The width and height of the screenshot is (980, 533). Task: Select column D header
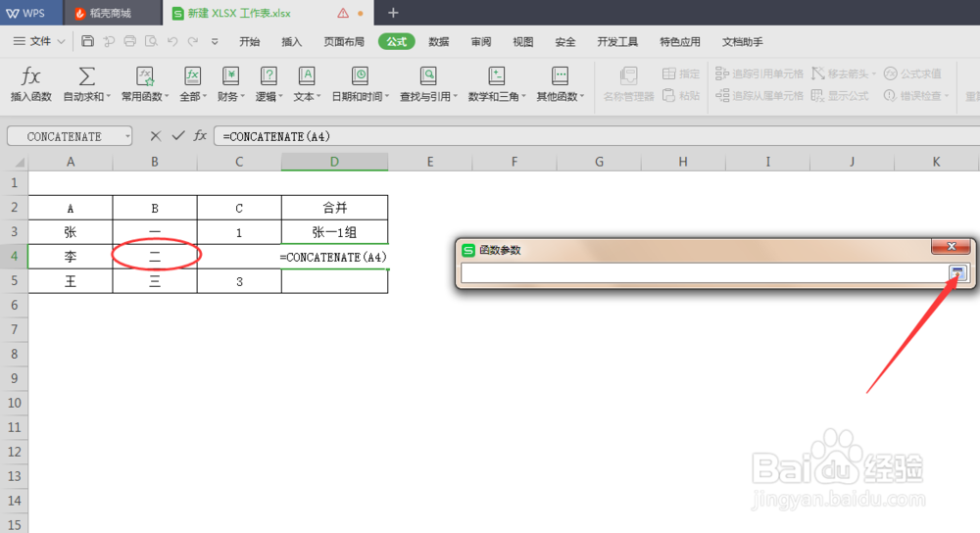(x=334, y=162)
